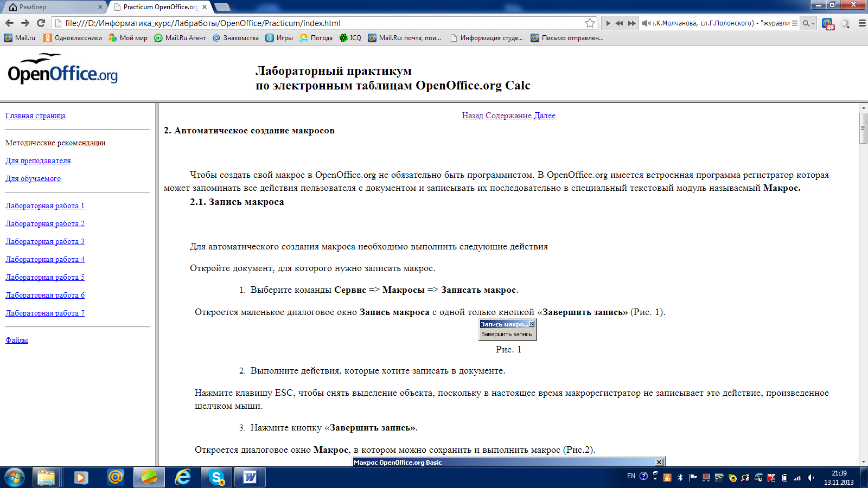Reload the page with the refresh icon

41,23
